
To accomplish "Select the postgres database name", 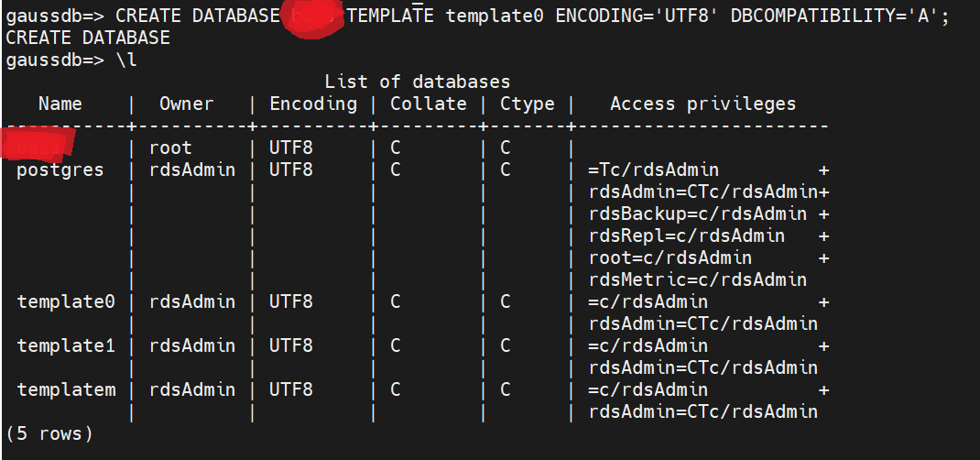I will [60, 170].
